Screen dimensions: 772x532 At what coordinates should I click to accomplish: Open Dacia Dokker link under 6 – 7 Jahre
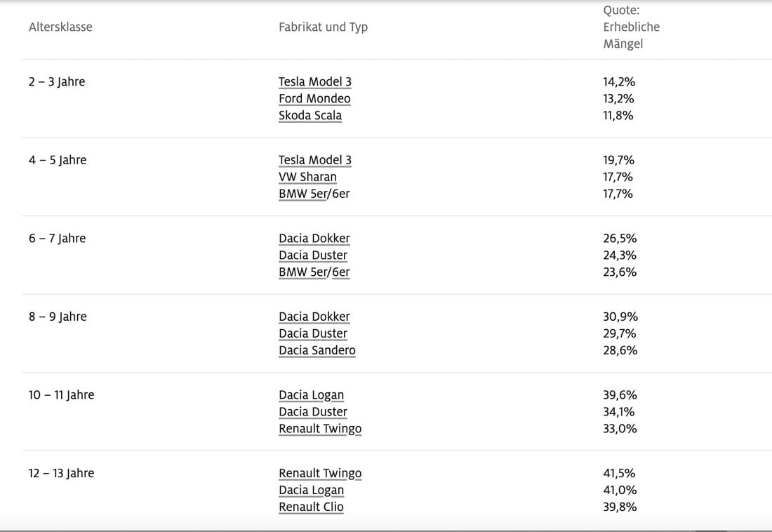pos(314,239)
